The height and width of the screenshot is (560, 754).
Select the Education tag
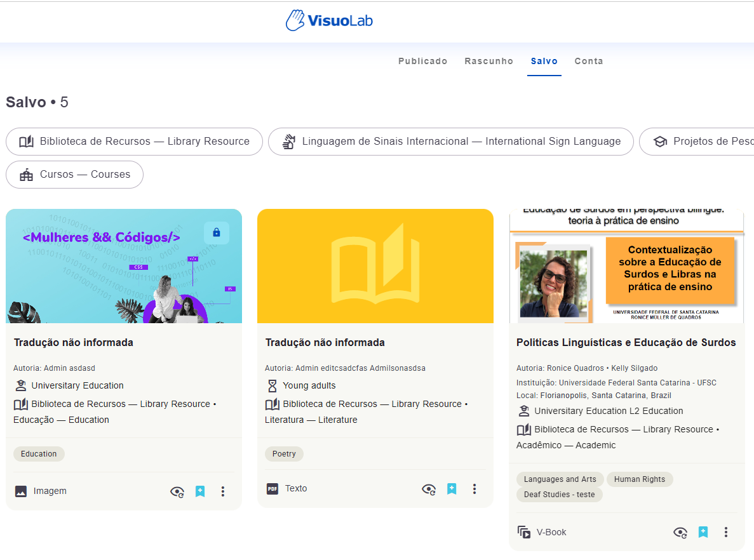(39, 454)
